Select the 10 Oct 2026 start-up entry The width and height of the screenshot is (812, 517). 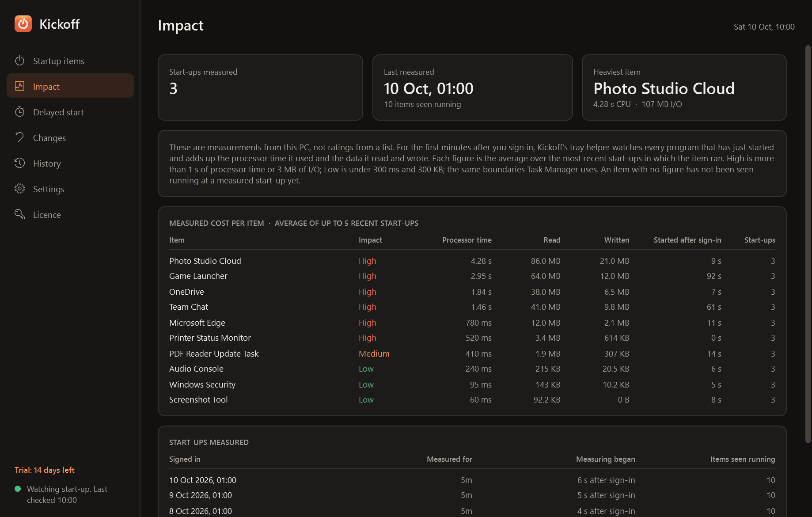pyautogui.click(x=472, y=480)
